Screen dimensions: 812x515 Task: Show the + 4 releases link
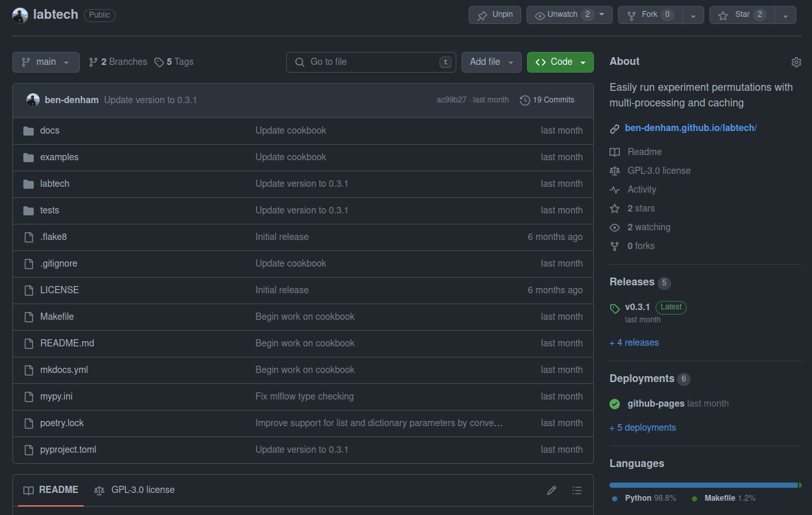(634, 343)
